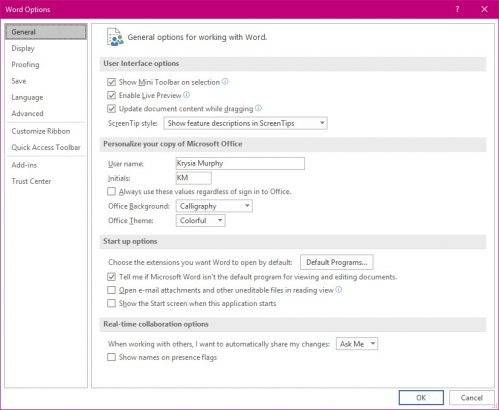
Task: Open Trust Center settings category
Action: (31, 181)
